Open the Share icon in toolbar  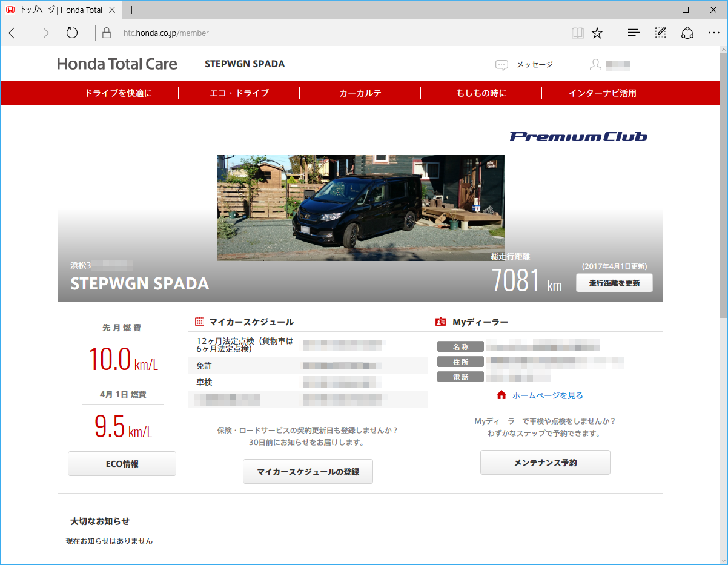coord(687,33)
